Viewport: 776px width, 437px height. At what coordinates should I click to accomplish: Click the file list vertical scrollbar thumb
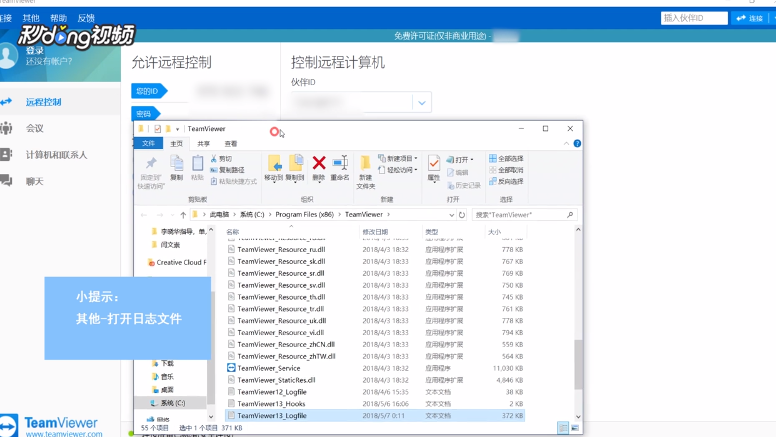pyautogui.click(x=578, y=365)
